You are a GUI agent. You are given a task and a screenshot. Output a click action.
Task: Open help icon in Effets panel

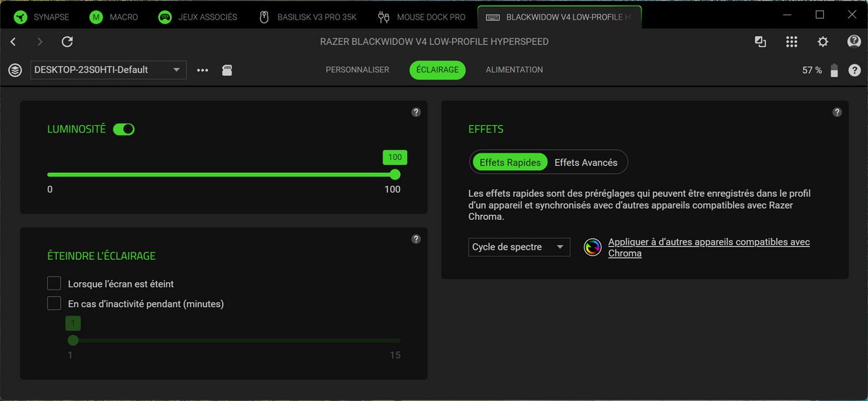coord(837,112)
